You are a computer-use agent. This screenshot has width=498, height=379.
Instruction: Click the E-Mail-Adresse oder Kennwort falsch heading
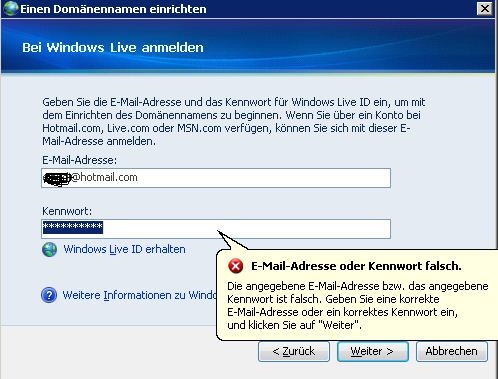click(356, 266)
